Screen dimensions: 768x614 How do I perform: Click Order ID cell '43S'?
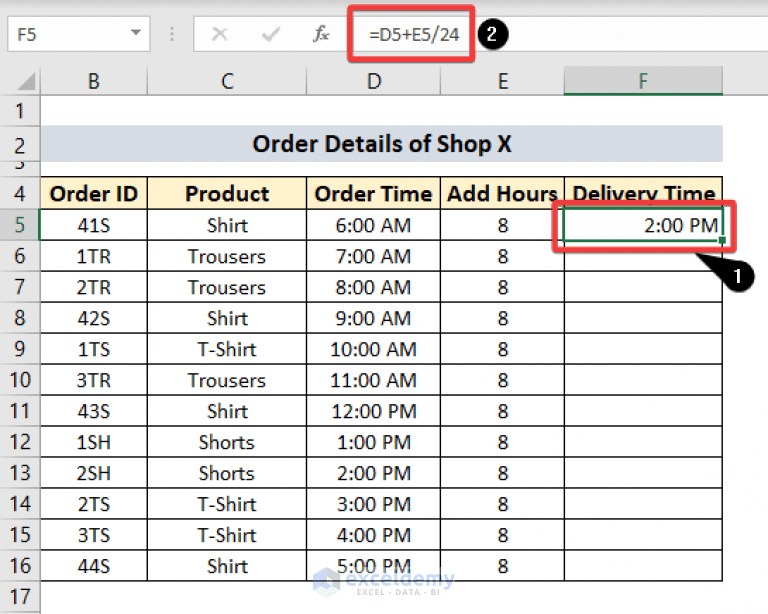[94, 411]
